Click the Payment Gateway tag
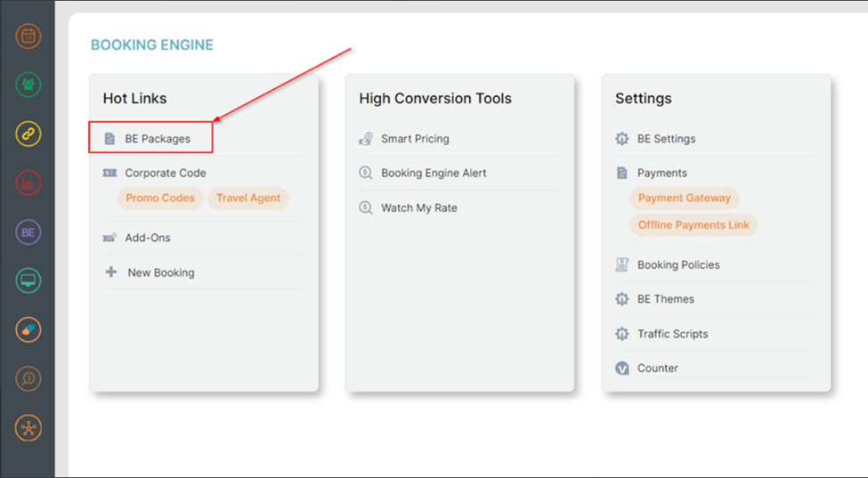Viewport: 868px width, 478px height. coord(684,198)
